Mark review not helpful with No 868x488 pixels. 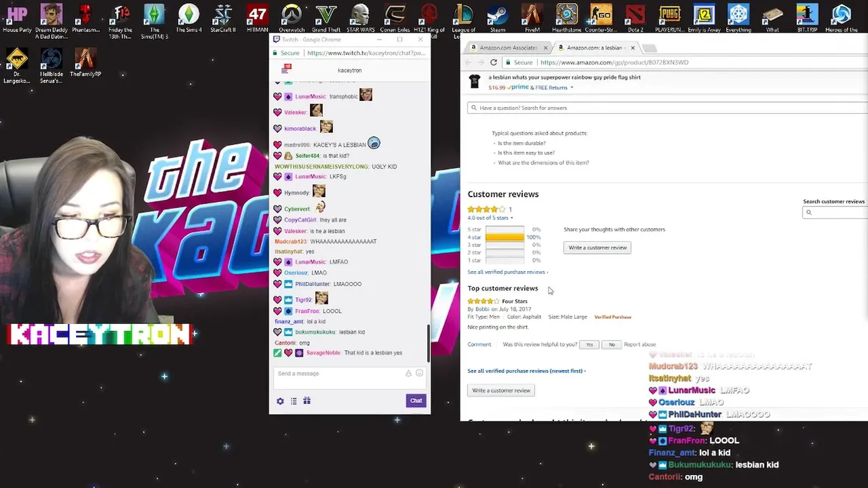pos(612,345)
